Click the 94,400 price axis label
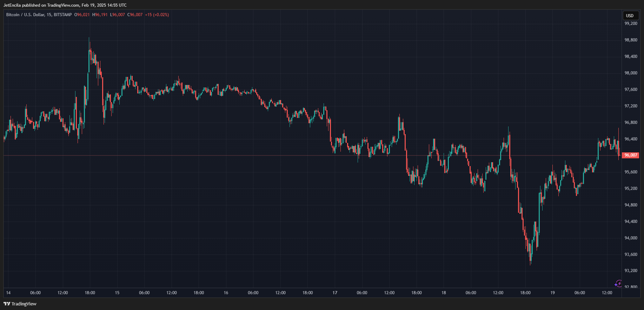 coord(631,222)
